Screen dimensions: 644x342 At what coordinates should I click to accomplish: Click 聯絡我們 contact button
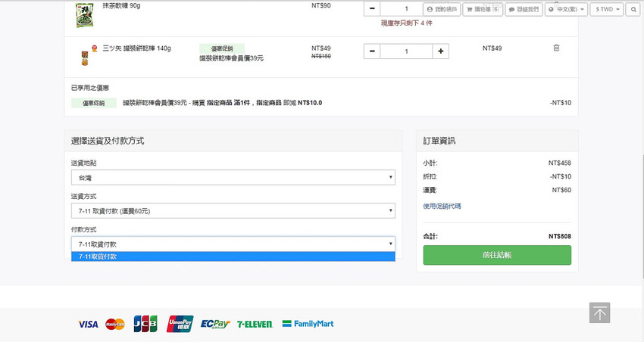[x=524, y=9]
